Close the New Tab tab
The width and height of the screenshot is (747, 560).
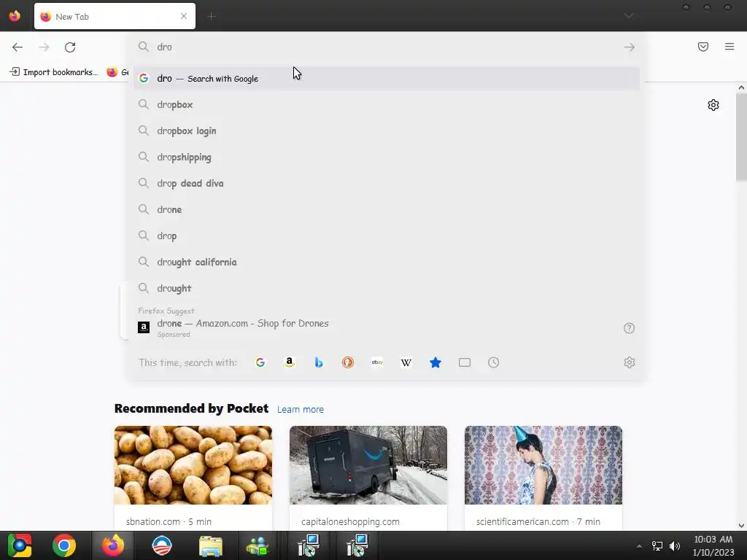point(183,16)
